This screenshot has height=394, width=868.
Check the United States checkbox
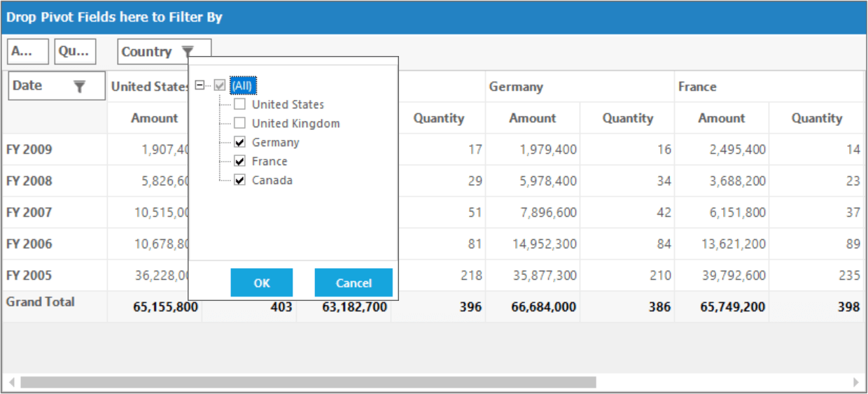click(239, 104)
